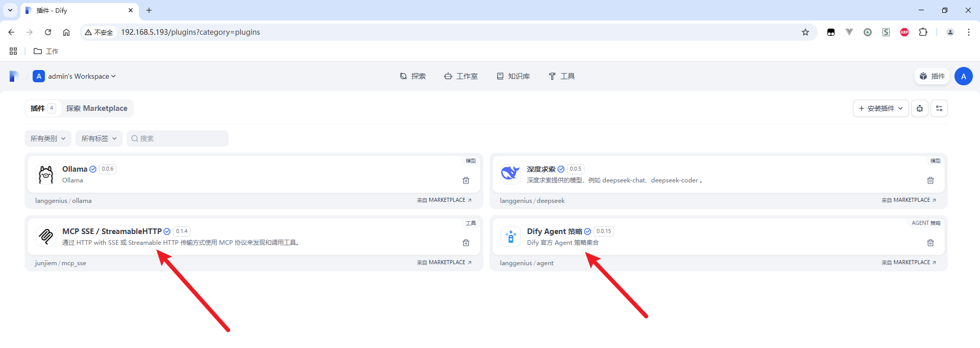Image resolution: width=980 pixels, height=348 pixels.
Task: Click the Dify logo in header
Action: click(x=14, y=76)
